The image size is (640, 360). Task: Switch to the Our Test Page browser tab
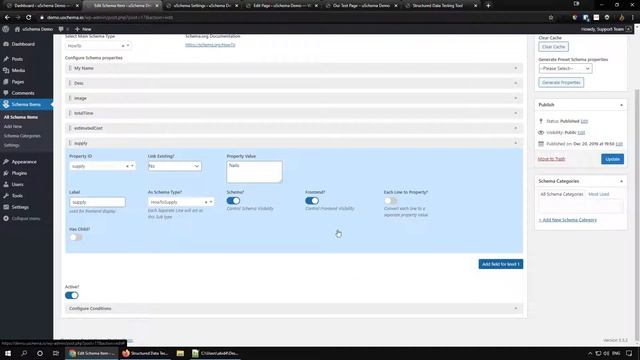click(x=362, y=6)
